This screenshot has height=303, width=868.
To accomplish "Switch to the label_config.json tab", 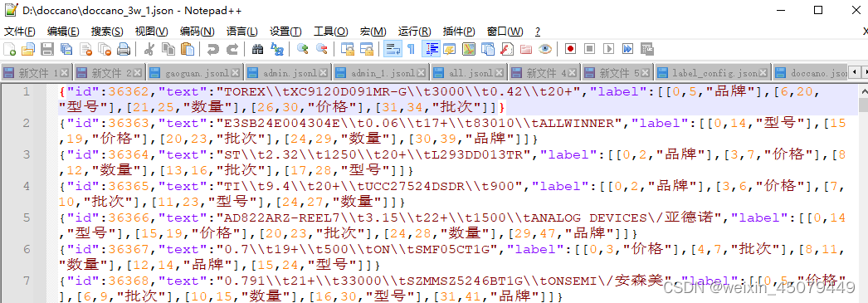I will 713,73.
